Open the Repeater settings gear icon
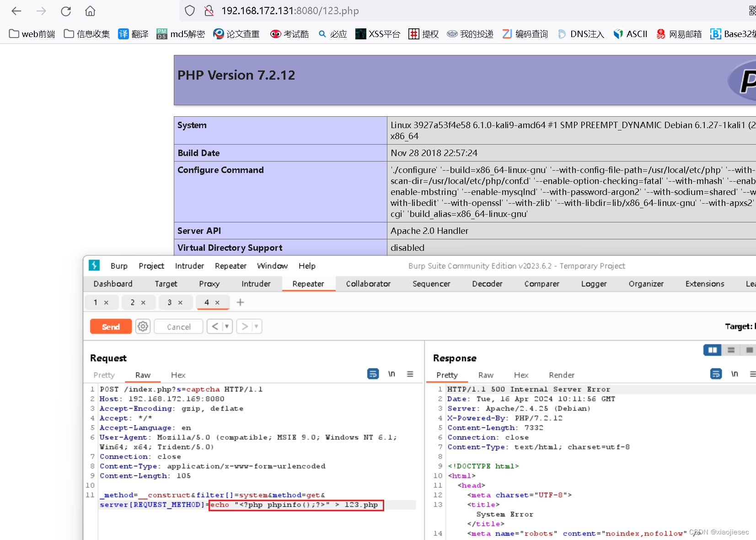 (143, 326)
